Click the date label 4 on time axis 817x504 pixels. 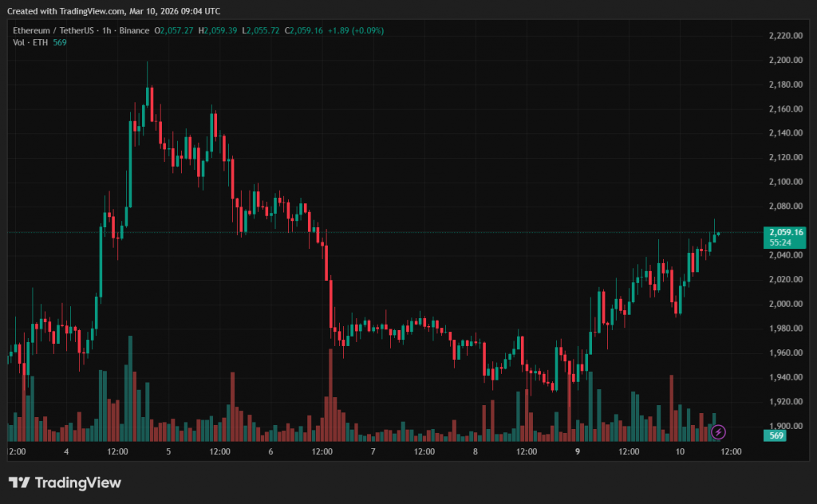tap(66, 451)
